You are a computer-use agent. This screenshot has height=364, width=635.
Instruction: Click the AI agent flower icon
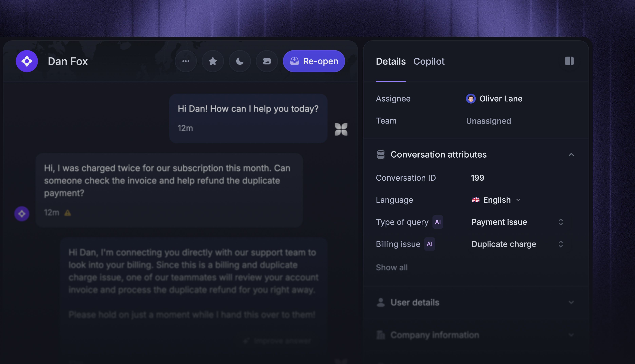click(x=341, y=129)
